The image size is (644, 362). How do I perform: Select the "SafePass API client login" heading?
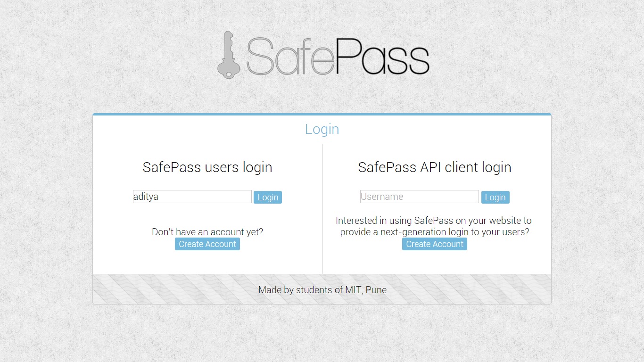tap(434, 167)
